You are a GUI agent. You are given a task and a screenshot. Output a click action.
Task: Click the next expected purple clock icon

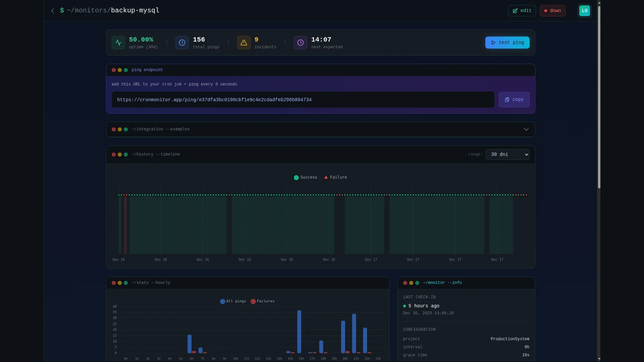click(x=300, y=43)
